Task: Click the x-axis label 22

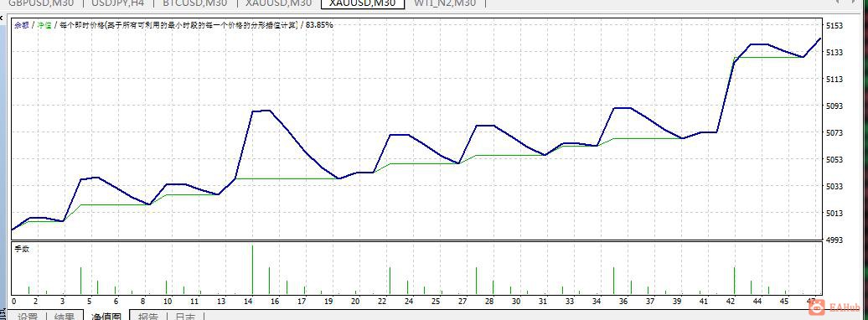Action: (382, 302)
